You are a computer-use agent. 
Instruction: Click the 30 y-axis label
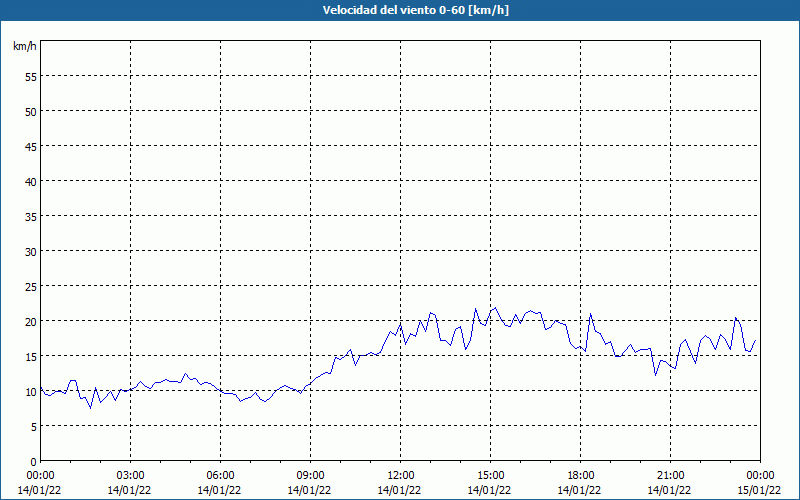31,252
